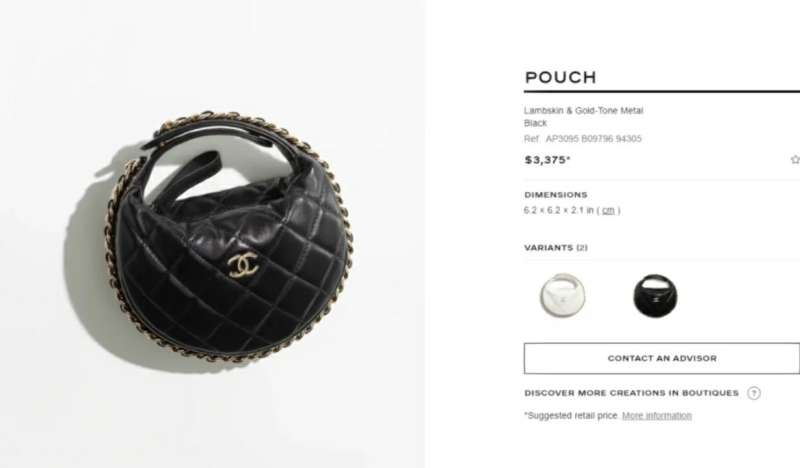800x468 pixels.
Task: Click the Variants (2) heading
Action: pos(556,248)
